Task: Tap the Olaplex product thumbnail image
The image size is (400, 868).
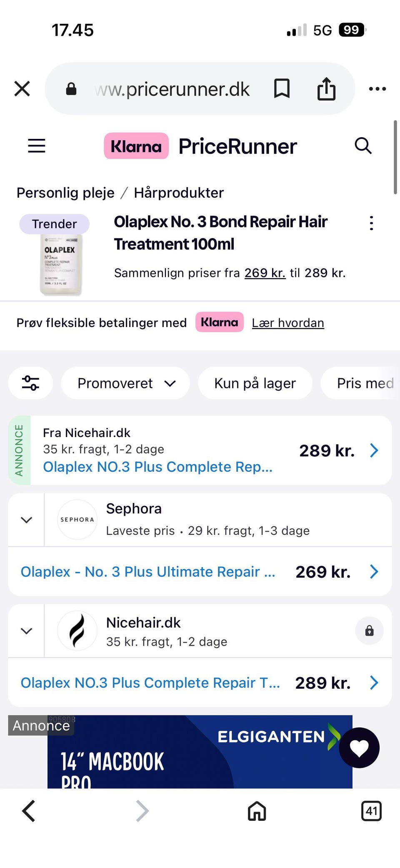Action: [61, 263]
